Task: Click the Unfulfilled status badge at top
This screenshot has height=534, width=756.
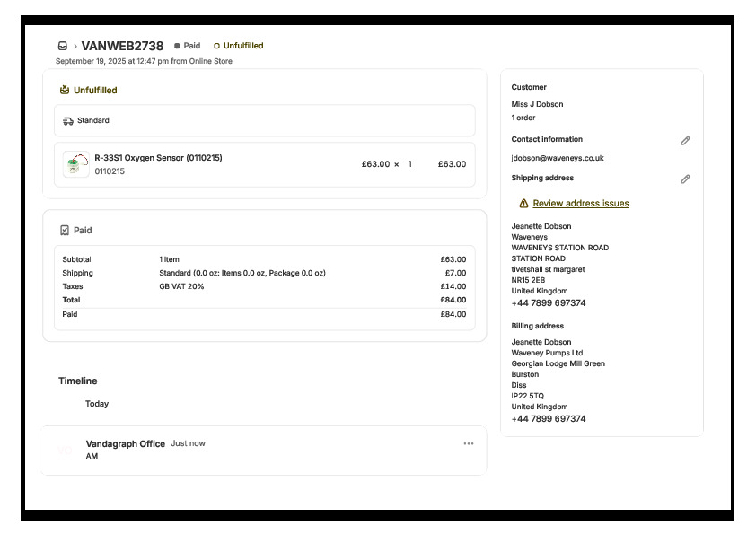Action: 238,46
